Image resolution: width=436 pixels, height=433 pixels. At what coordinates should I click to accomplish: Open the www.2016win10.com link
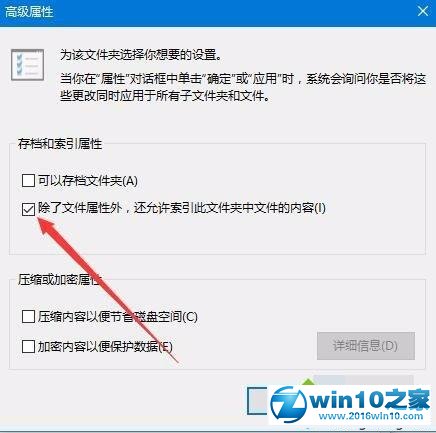[371, 416]
